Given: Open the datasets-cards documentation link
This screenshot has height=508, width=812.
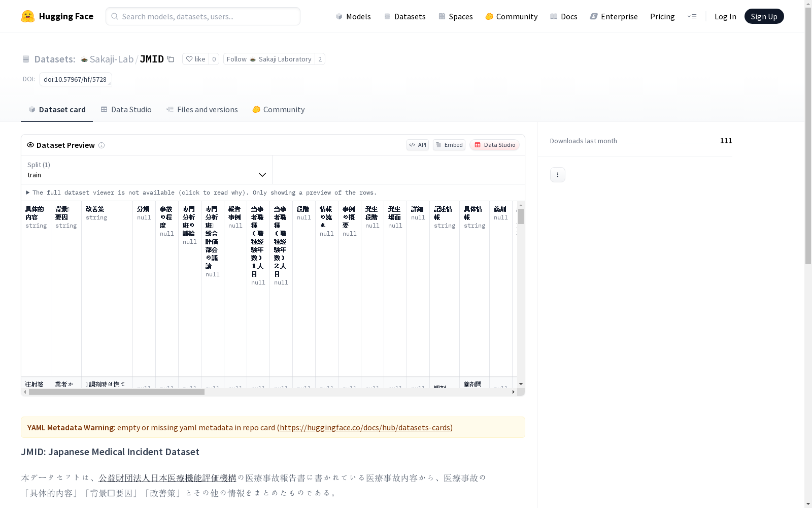Looking at the screenshot, I should (365, 428).
